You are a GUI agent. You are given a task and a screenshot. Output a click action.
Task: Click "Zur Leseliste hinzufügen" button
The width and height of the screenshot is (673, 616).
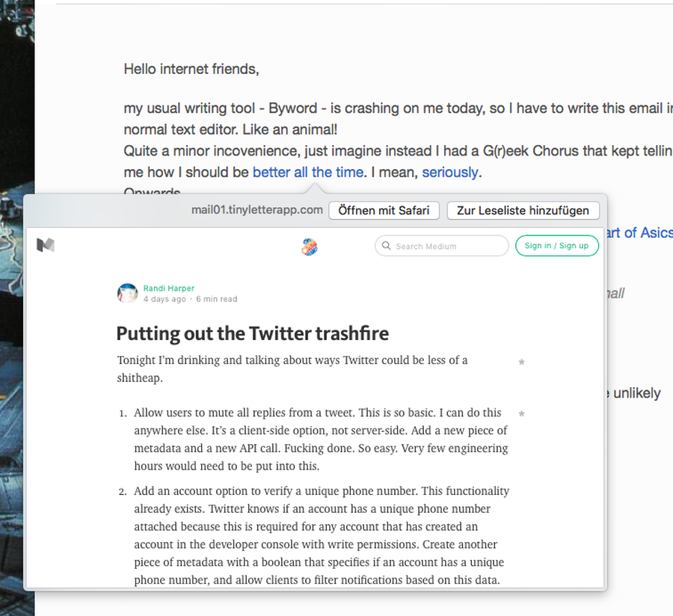pyautogui.click(x=523, y=211)
